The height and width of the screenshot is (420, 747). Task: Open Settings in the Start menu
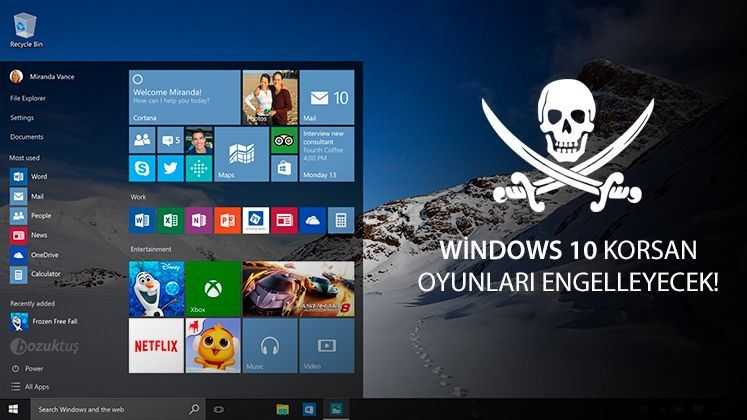[x=22, y=118]
